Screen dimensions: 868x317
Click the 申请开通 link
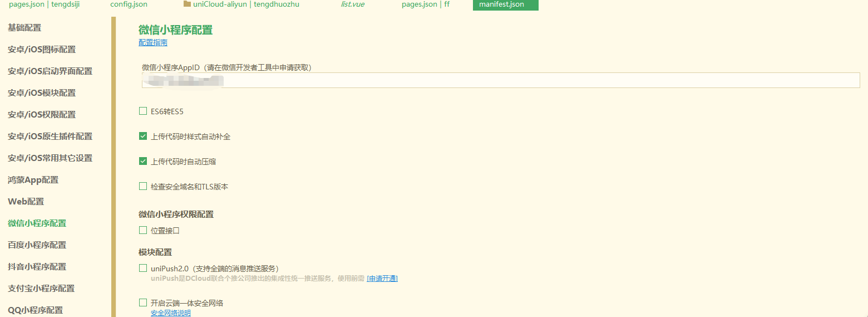382,279
